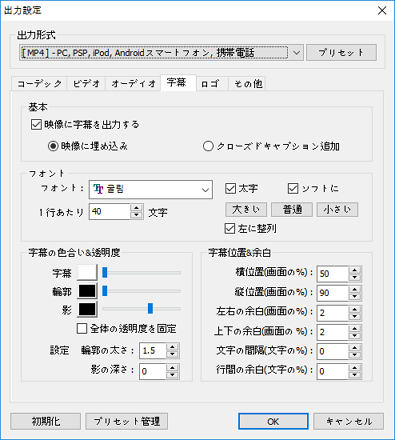Close the 出力設定 dialog

pyautogui.click(x=382, y=11)
